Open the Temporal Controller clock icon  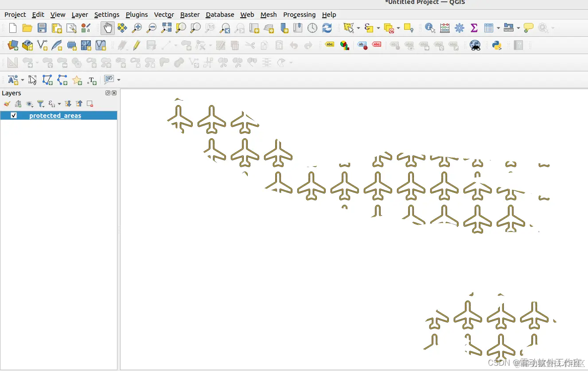(x=312, y=28)
